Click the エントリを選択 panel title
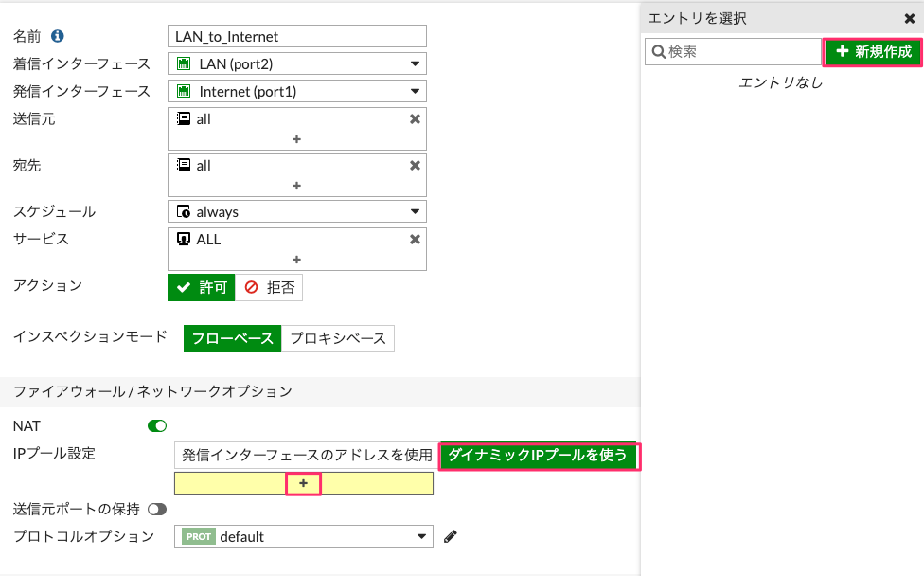 [697, 19]
